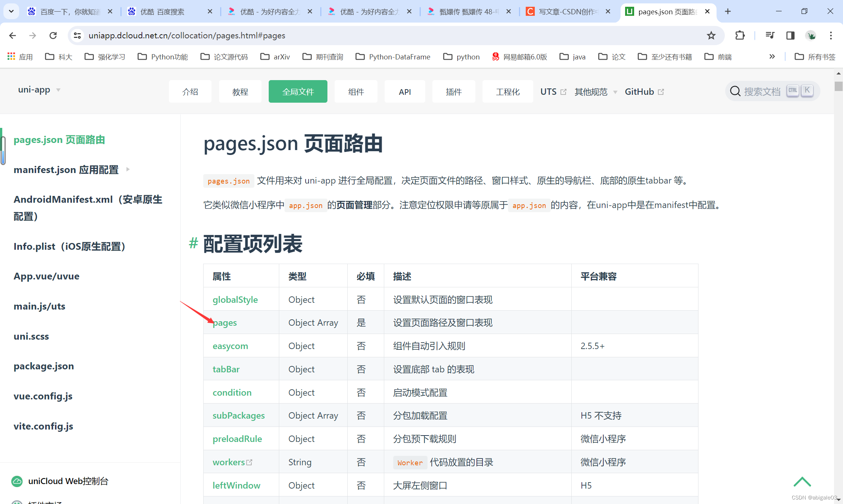Open the 科大 bookmark folder
The image size is (843, 504).
[58, 57]
